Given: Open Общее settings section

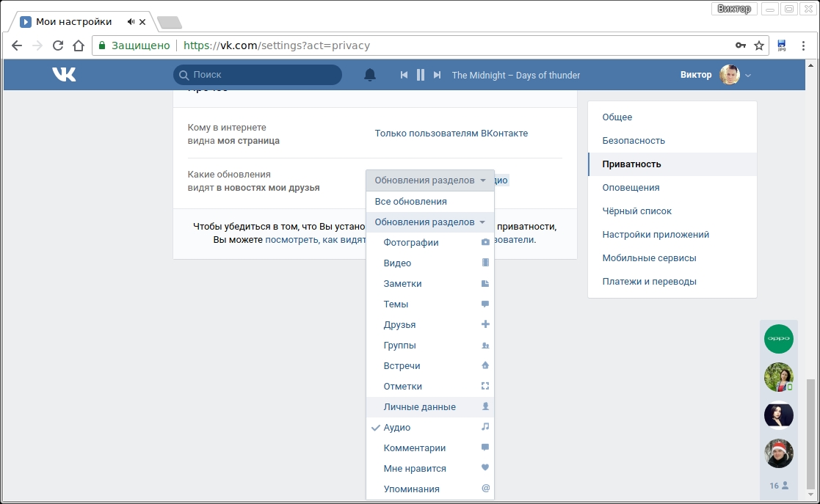Looking at the screenshot, I should click(x=672, y=117).
